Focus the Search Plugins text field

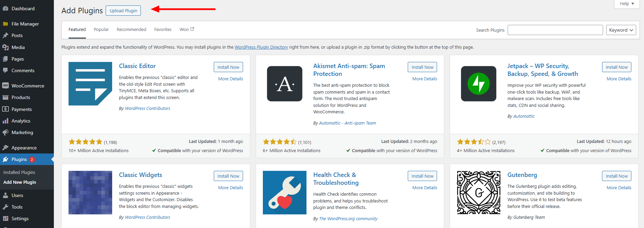click(555, 30)
